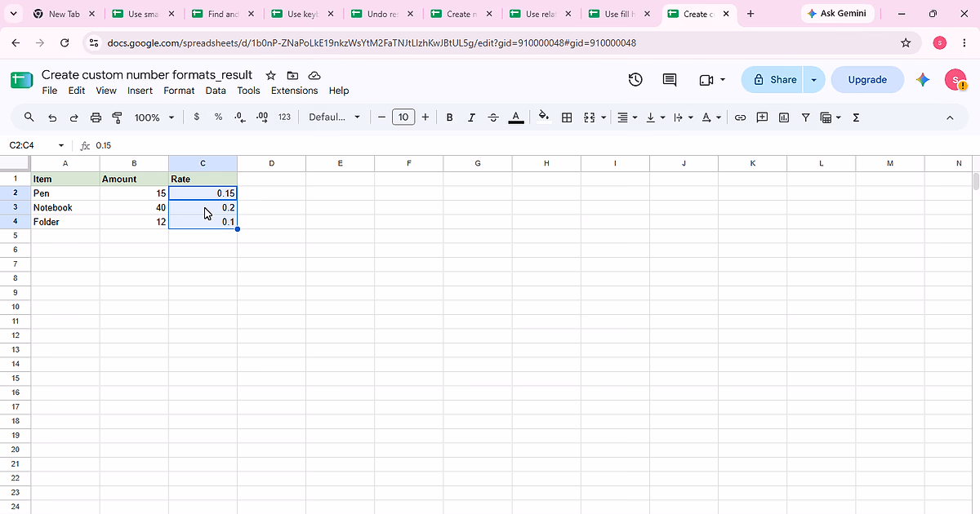Expand merge cells dropdown arrow
980x514 pixels.
[604, 117]
